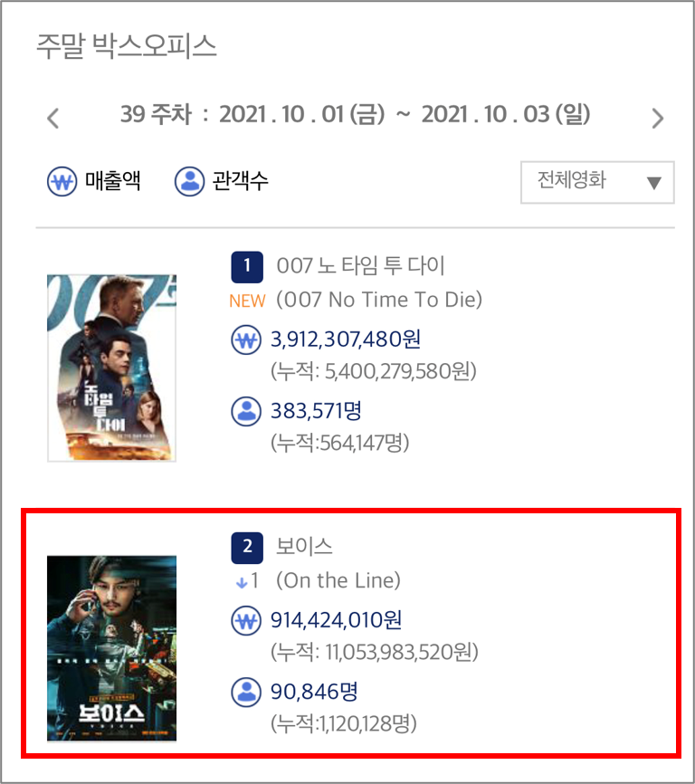Open the 007 No Time To Die poster
Viewport: 695px width, 784px height.
click(x=111, y=368)
